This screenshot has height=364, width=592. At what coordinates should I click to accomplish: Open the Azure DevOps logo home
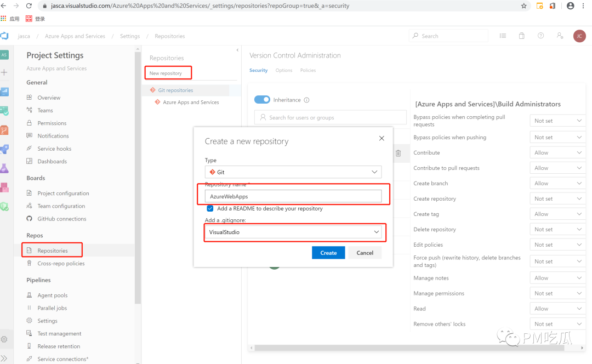(x=4, y=36)
